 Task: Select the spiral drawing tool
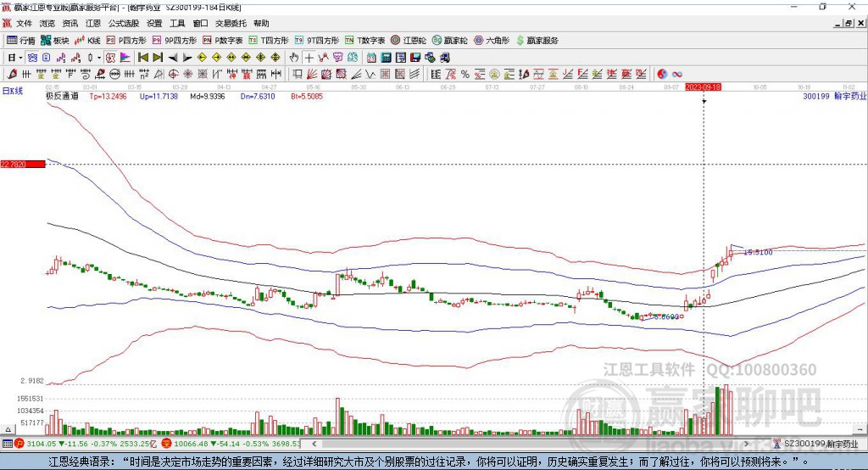[86, 74]
